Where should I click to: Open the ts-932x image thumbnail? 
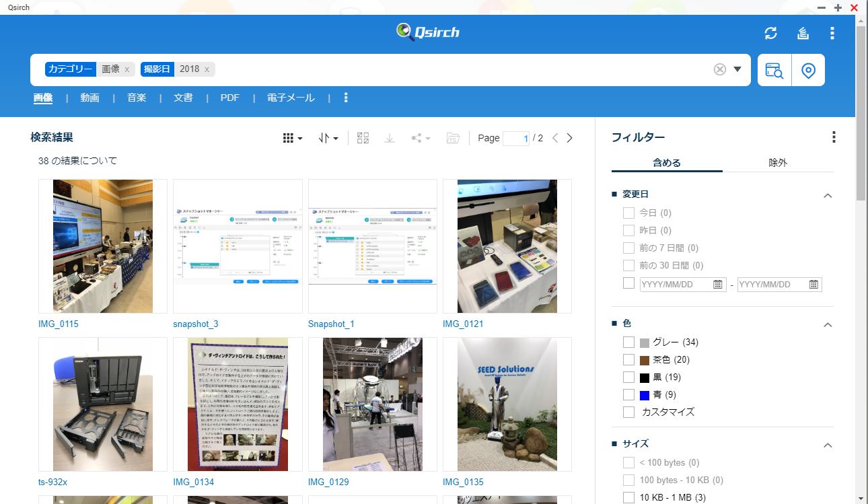[x=102, y=404]
